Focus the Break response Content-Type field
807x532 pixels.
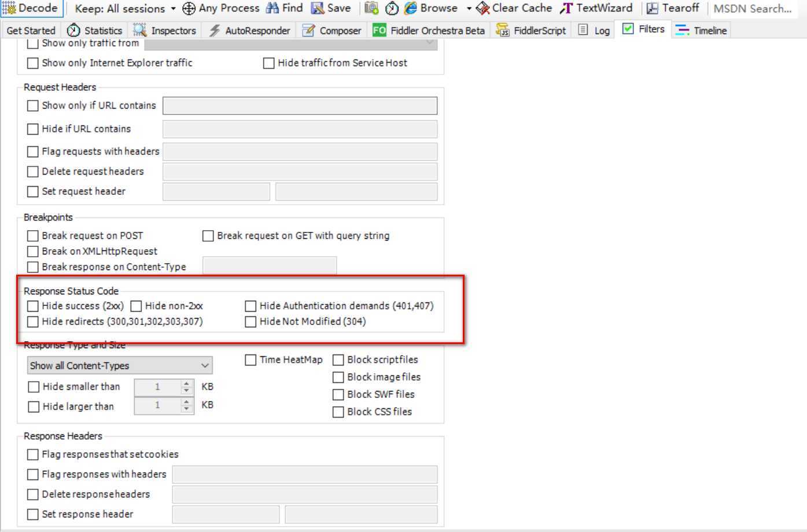point(270,266)
